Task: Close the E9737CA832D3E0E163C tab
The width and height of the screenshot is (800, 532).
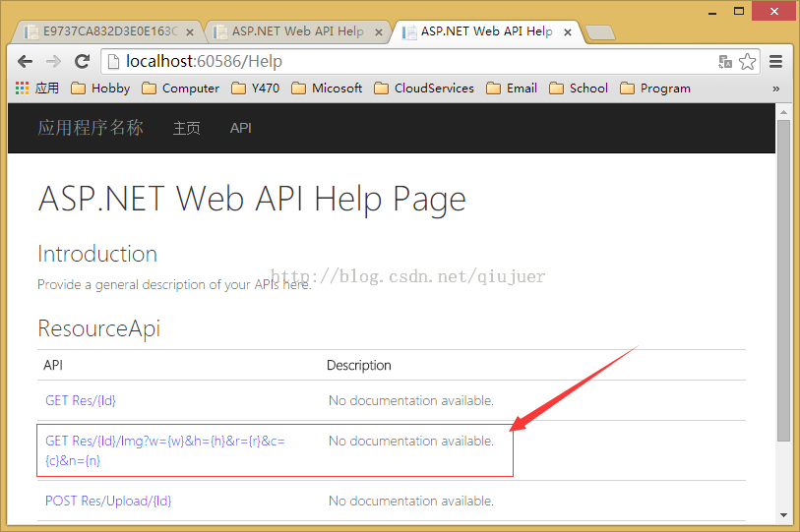Action: click(190, 32)
